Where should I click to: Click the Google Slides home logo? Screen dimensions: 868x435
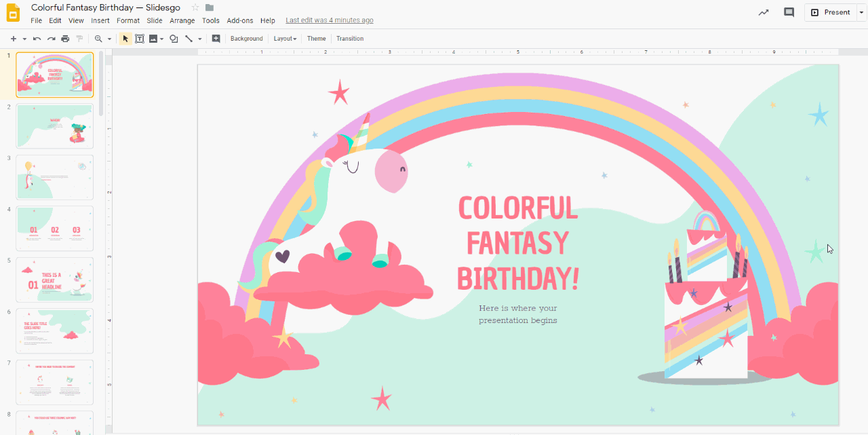14,13
